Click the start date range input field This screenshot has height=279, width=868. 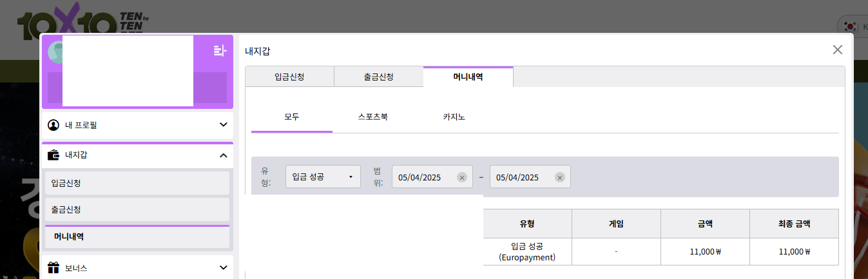pyautogui.click(x=425, y=178)
